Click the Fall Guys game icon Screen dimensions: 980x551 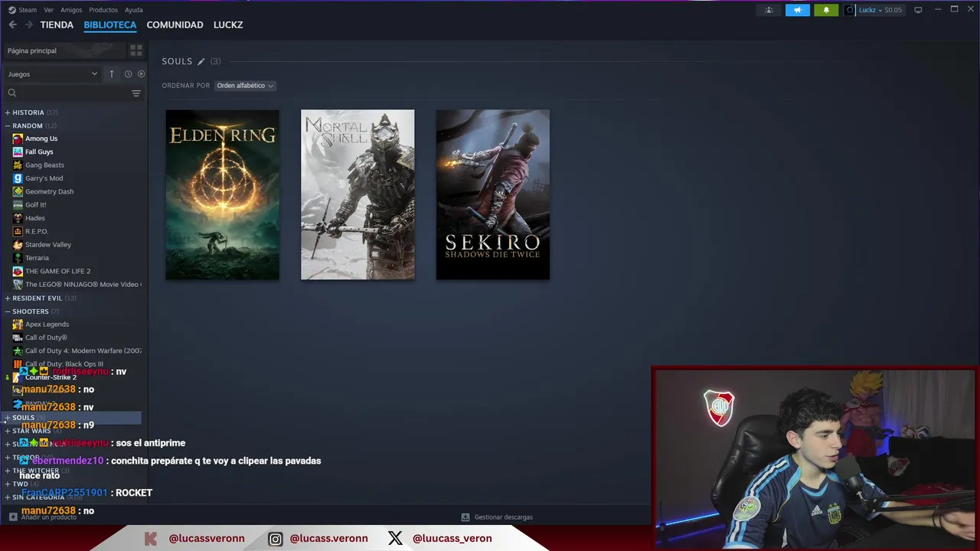pyautogui.click(x=18, y=152)
